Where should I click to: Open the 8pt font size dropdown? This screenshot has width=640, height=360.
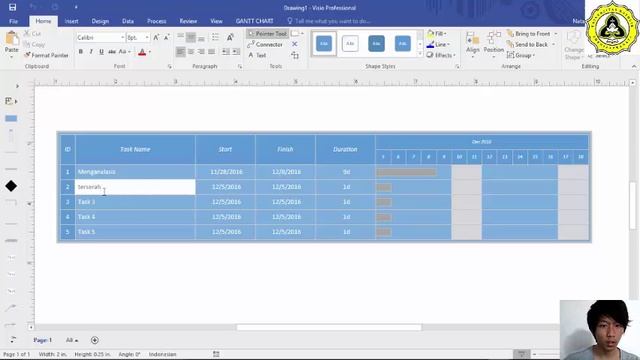[138, 38]
